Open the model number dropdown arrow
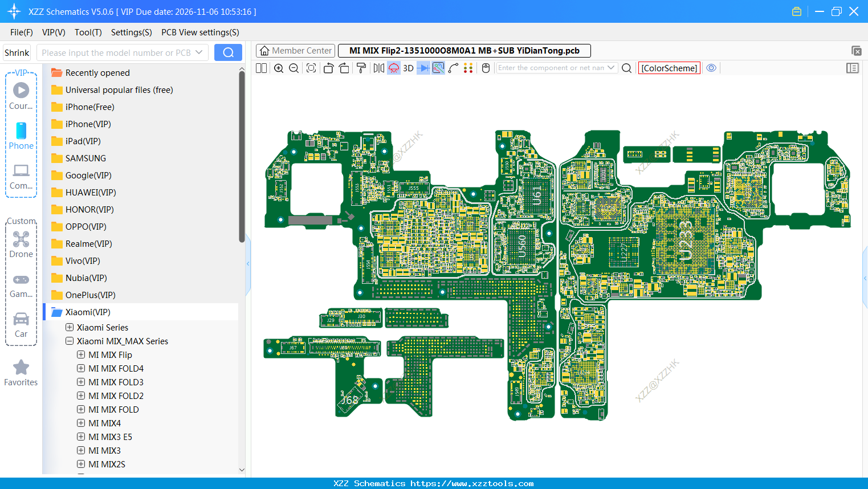This screenshot has width=868, height=489. (x=199, y=52)
